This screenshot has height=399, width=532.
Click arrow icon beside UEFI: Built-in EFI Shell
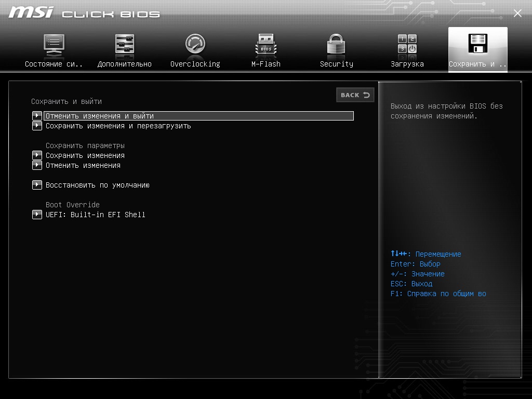[37, 215]
